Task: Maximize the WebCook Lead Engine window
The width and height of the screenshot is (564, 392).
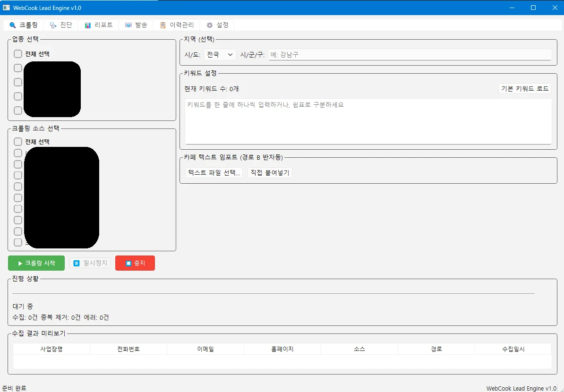Action: pos(533,8)
